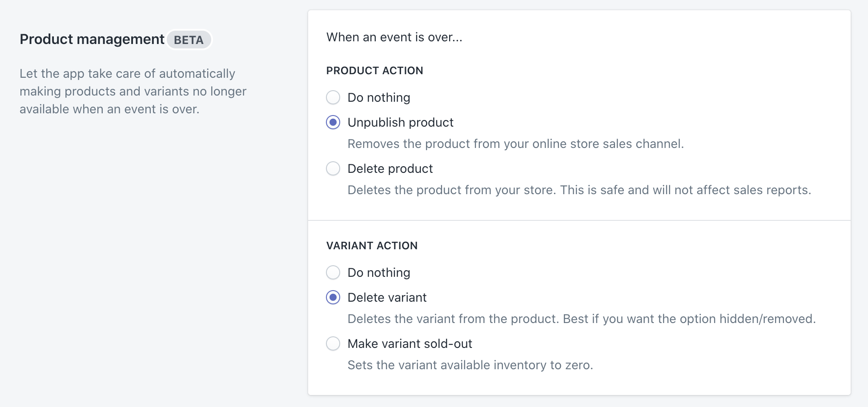Click the 'Let the app take care' description paragraph
This screenshot has width=868, height=407.
(133, 91)
